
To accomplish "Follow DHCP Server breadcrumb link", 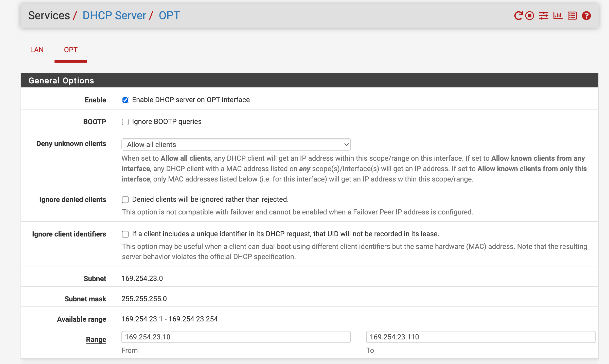I will click(x=114, y=15).
